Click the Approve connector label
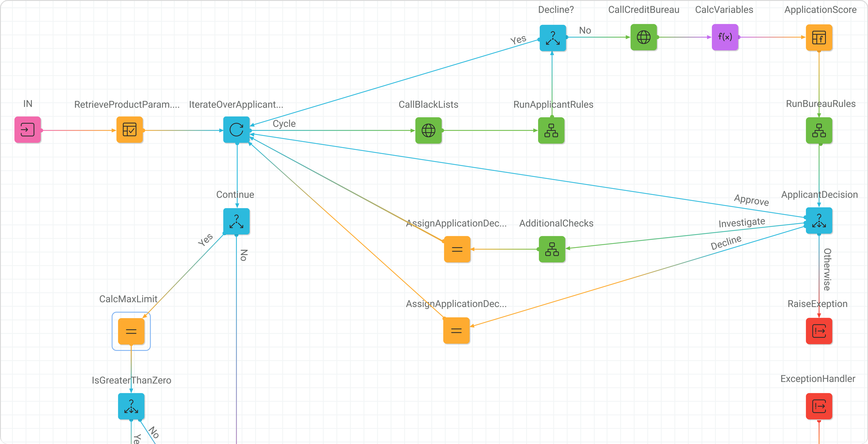The image size is (868, 444). [751, 200]
